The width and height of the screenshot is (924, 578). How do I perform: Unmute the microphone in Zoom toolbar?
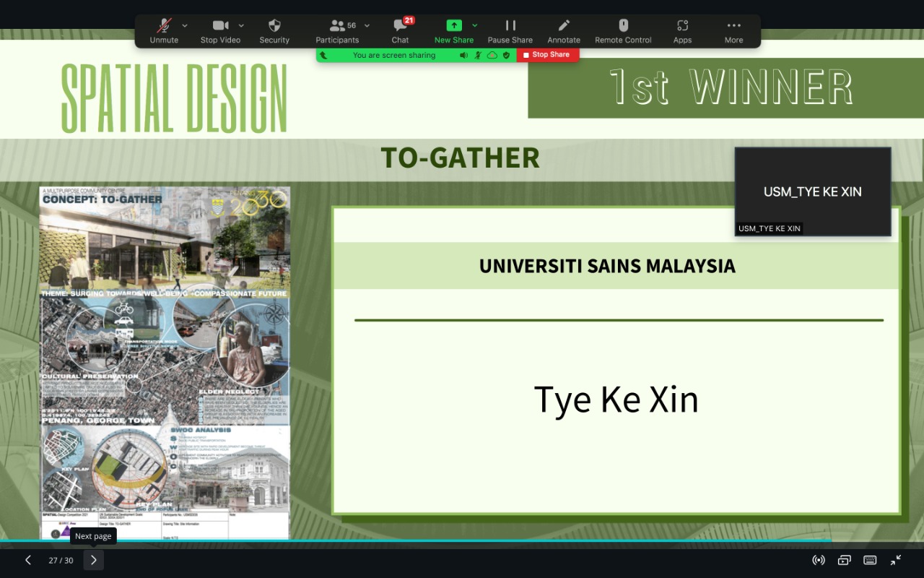164,32
